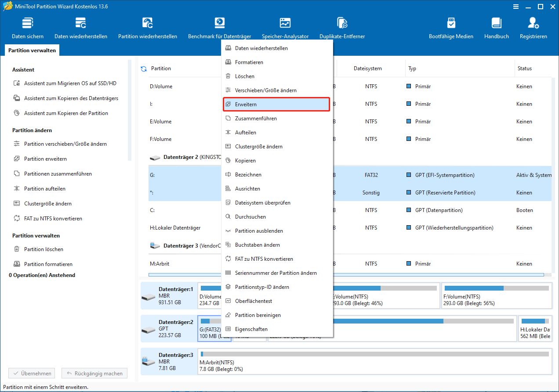Switch to Partition verwalten tab

[x=32, y=50]
